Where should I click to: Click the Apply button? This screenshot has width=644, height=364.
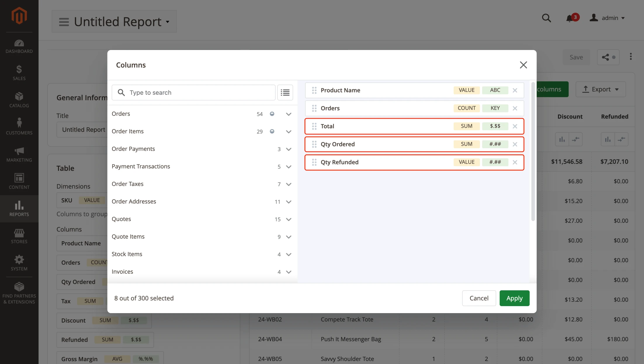tap(514, 298)
